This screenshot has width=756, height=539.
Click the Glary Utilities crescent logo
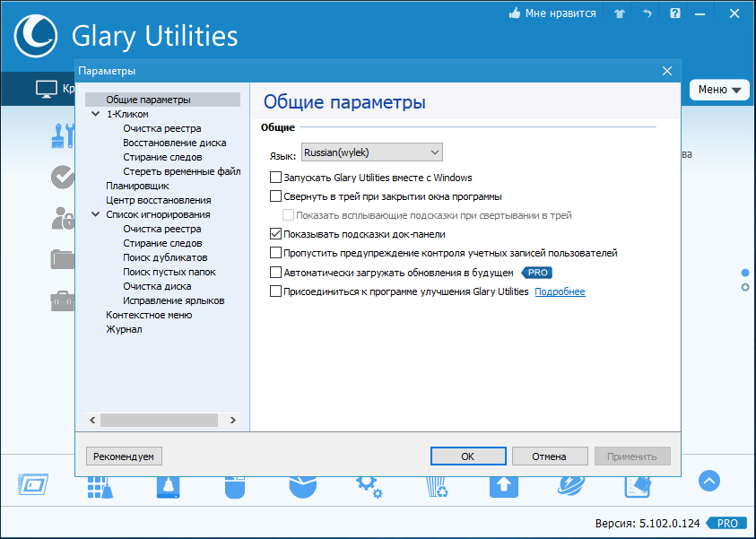point(36,36)
